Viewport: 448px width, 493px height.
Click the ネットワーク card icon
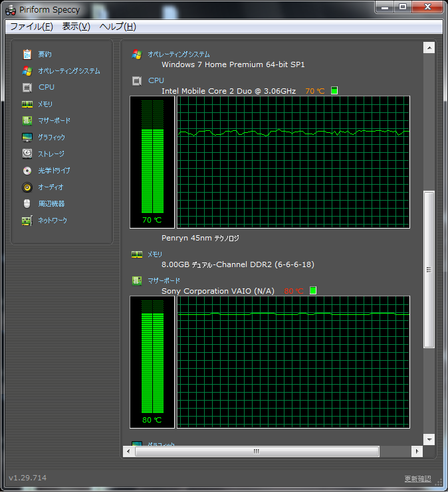(x=27, y=221)
